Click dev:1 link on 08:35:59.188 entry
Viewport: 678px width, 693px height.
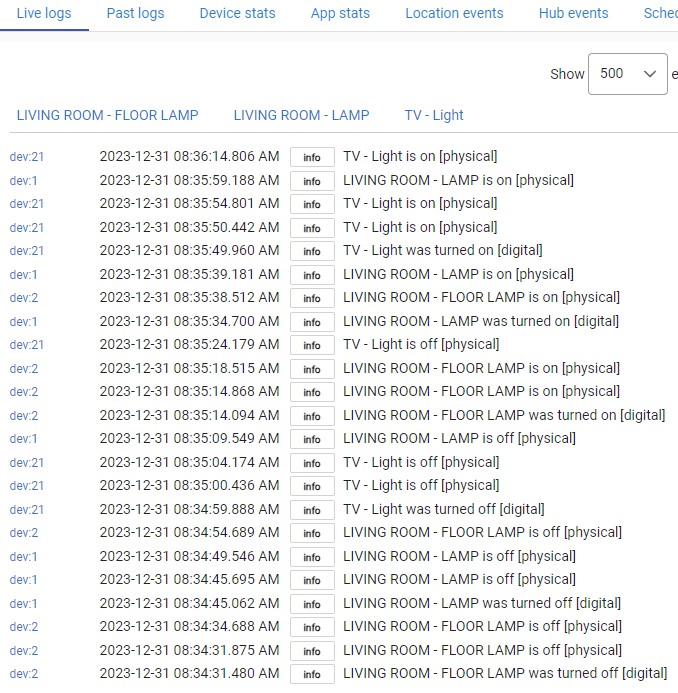click(x=24, y=181)
